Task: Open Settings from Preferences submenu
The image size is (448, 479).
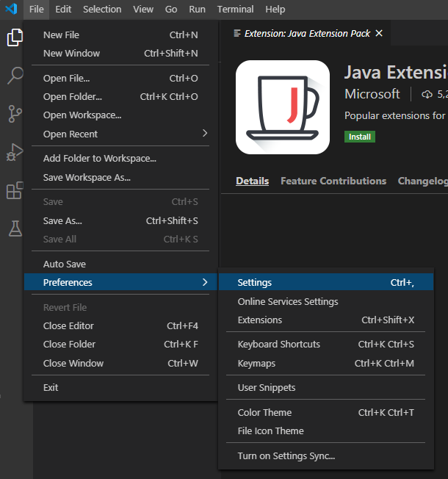Action: [x=326, y=282]
